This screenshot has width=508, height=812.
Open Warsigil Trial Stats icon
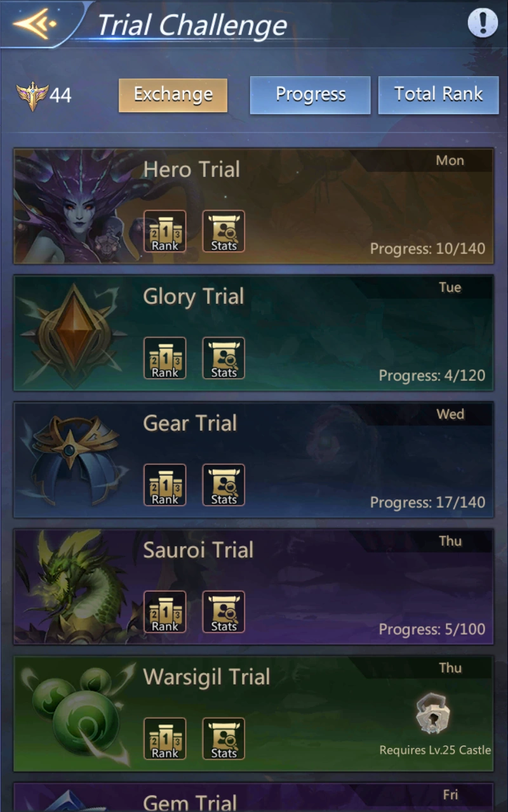[224, 738]
